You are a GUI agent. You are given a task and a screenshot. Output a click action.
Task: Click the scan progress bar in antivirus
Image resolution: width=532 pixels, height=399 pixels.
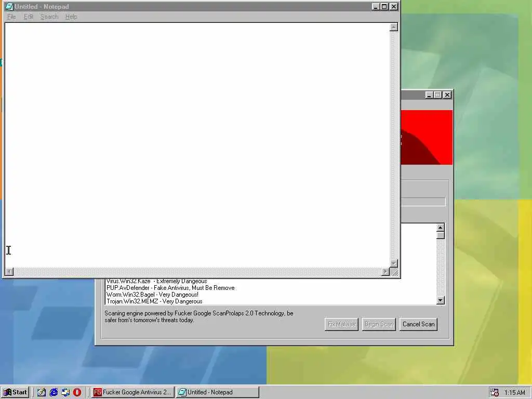coord(423,202)
